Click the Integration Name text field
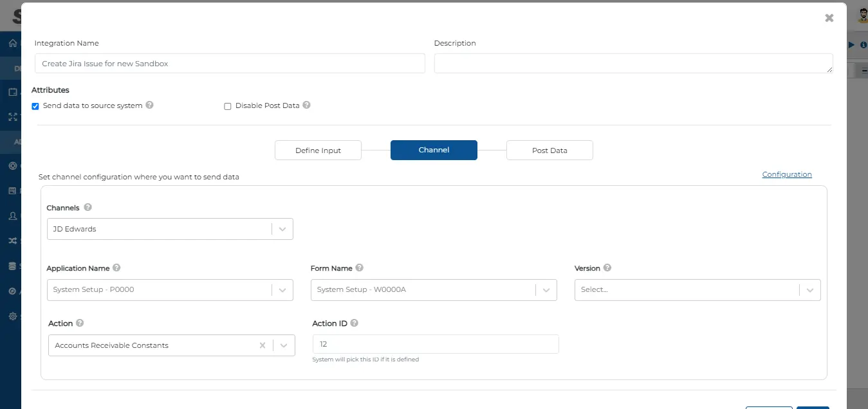Screen dimensions: 868x409 click(230, 64)
